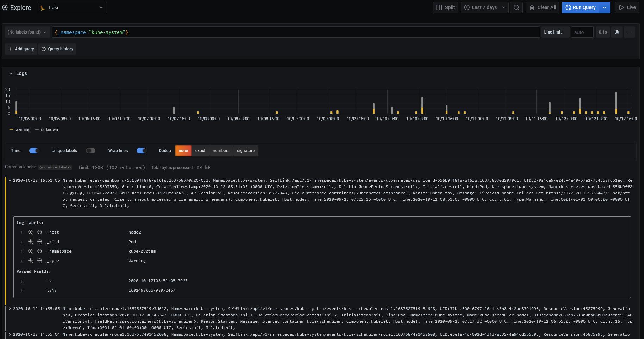Expand the 14:55:05 log entry
644x339 pixels.
click(10, 309)
